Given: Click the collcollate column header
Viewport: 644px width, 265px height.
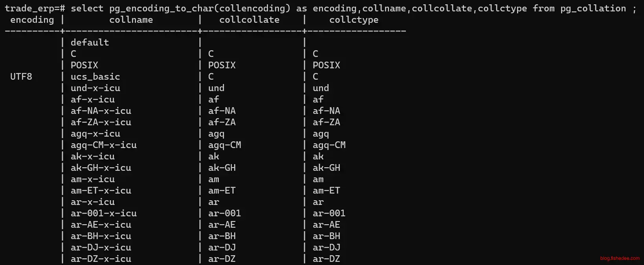Looking at the screenshot, I should 249,20.
